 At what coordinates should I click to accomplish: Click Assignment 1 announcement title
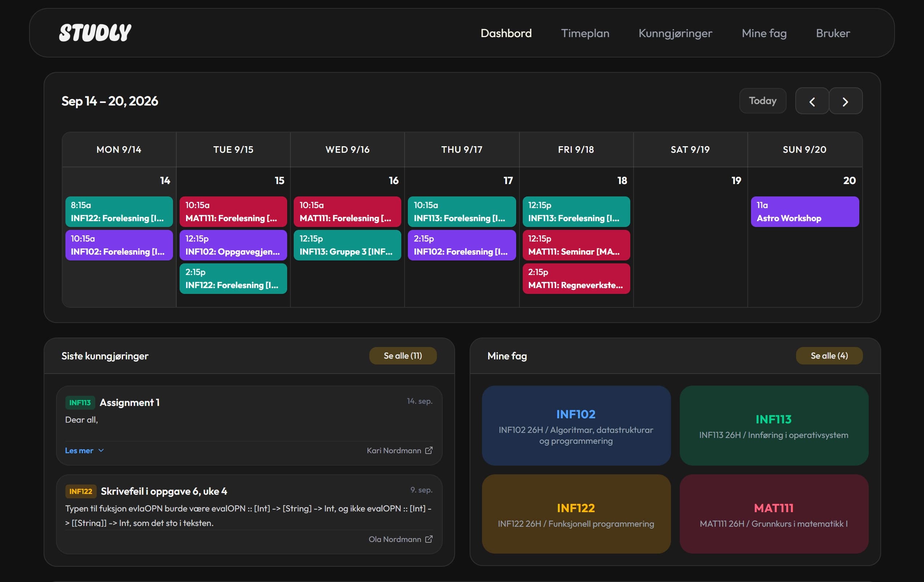click(x=129, y=402)
